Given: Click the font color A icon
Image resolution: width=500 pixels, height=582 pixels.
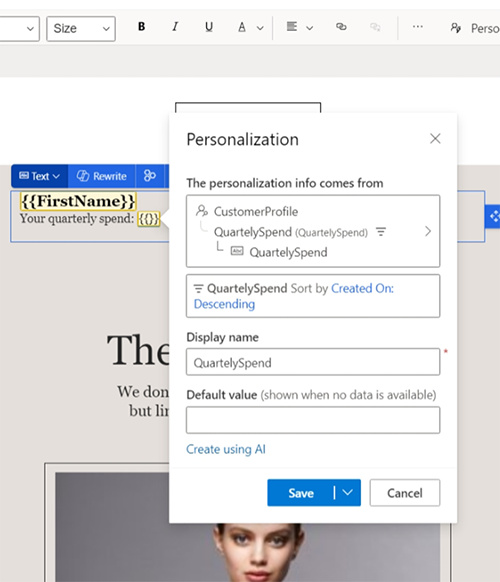Looking at the screenshot, I should 242,27.
